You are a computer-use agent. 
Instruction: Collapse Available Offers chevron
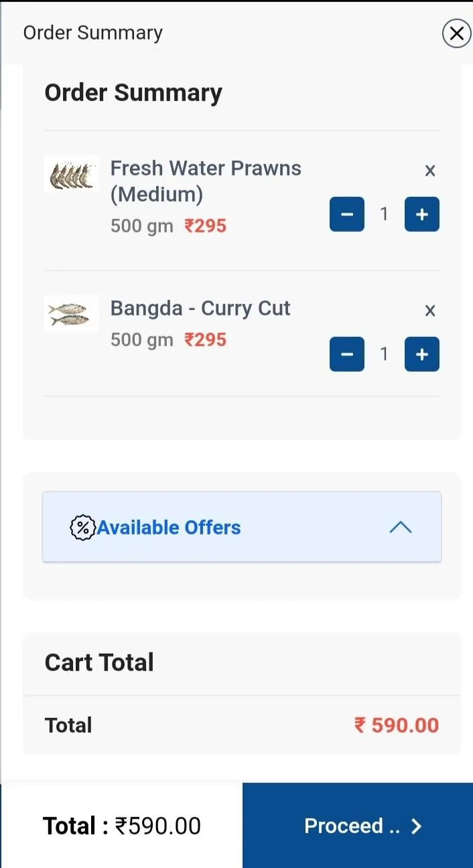pyautogui.click(x=401, y=527)
